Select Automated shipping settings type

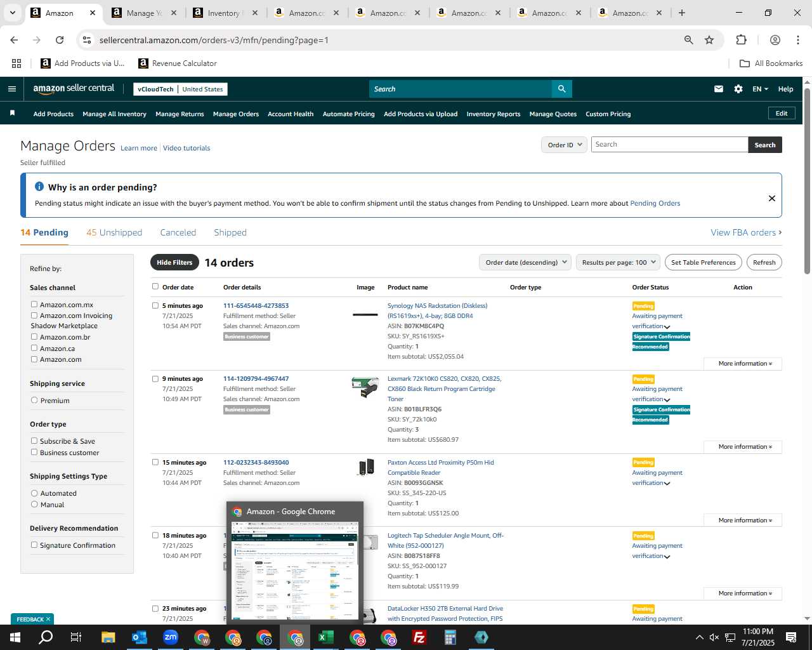34,493
